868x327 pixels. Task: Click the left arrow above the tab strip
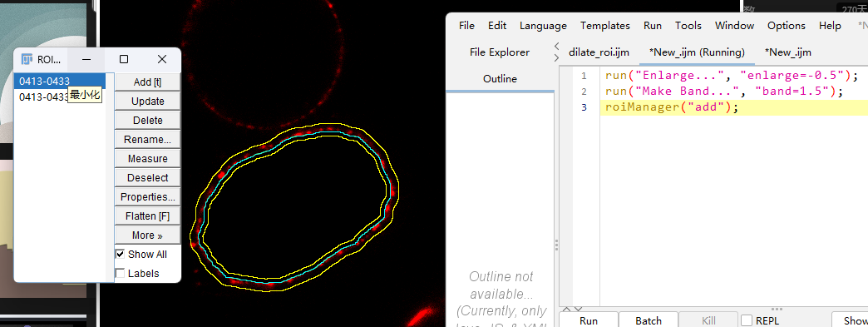[556, 46]
